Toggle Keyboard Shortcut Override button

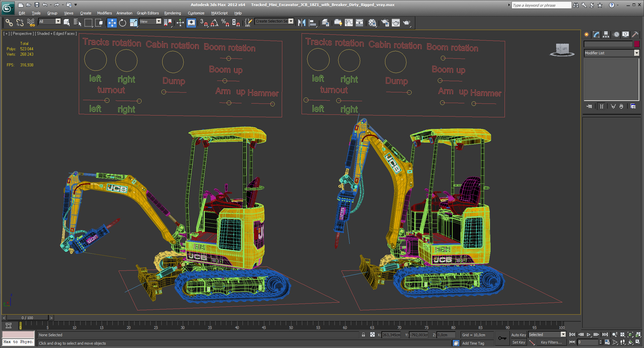(191, 23)
